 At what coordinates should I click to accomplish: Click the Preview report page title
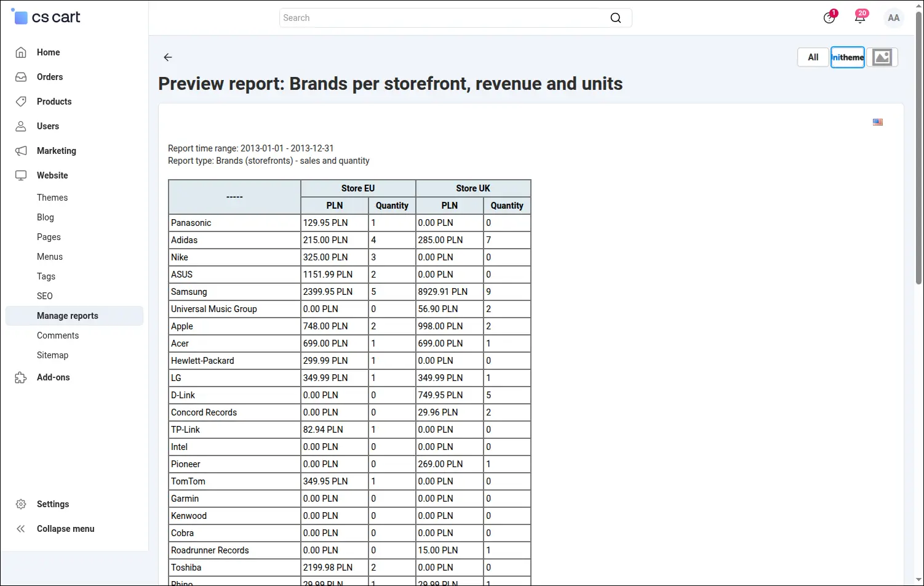391,84
